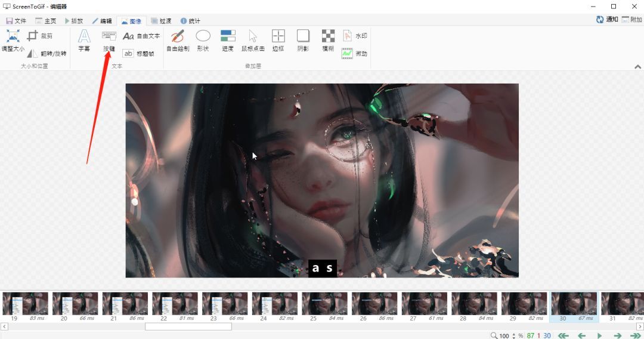
Task: Add a Progress (进度) overlay
Action: click(228, 41)
